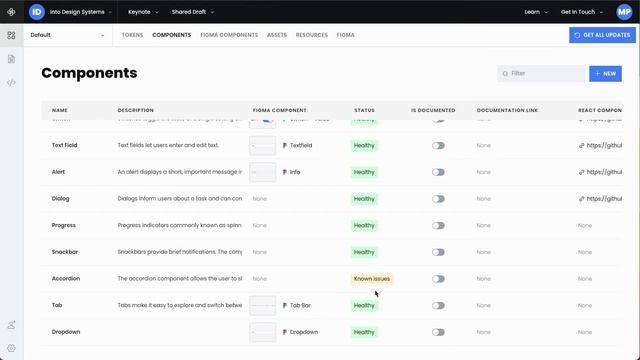Click Get All Updates button
The image size is (640, 360).
coord(602,35)
